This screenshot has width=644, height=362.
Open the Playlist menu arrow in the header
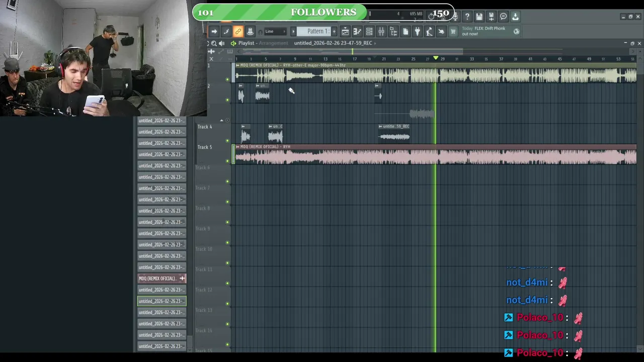coord(233,43)
